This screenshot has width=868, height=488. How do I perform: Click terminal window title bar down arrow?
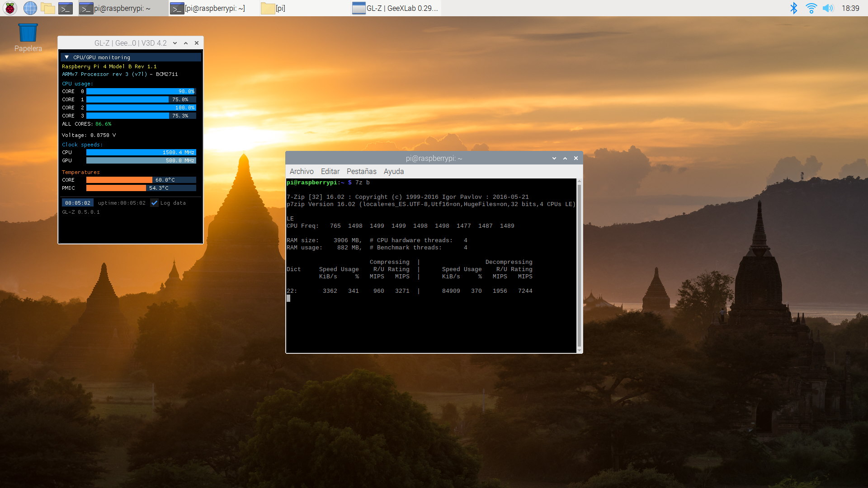click(554, 159)
